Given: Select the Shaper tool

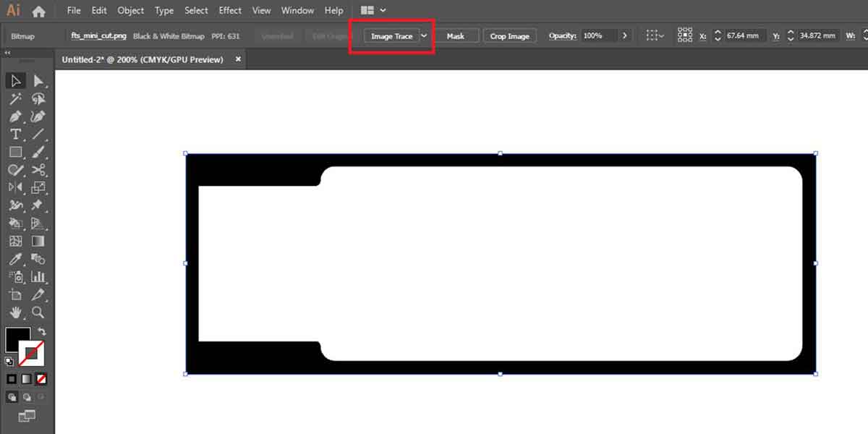Looking at the screenshot, I should (x=15, y=170).
